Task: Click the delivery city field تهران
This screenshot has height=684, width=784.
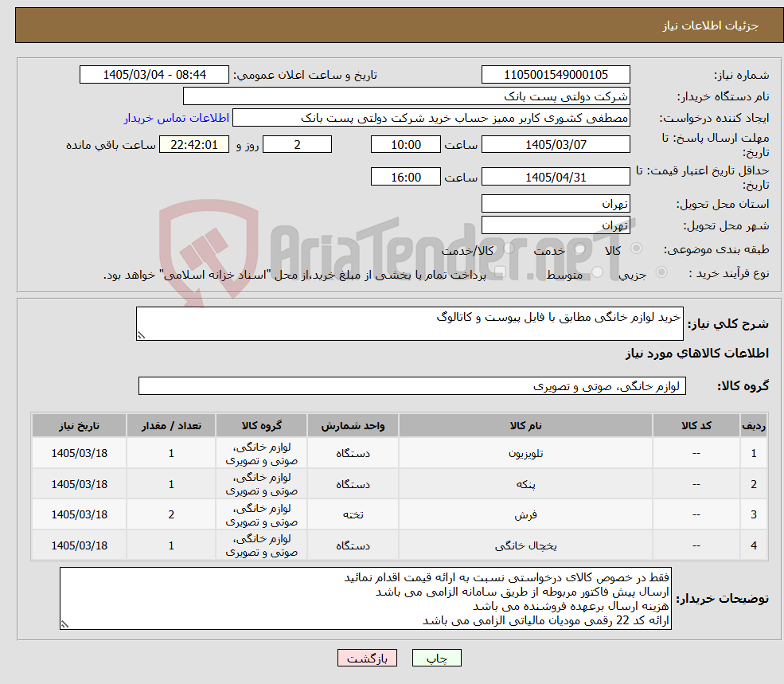Action: (556, 225)
